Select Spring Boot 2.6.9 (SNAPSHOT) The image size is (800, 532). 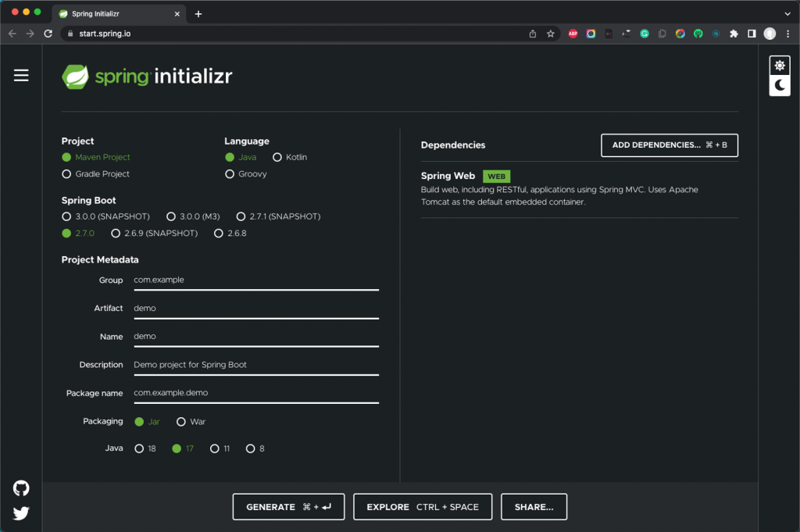154,233
